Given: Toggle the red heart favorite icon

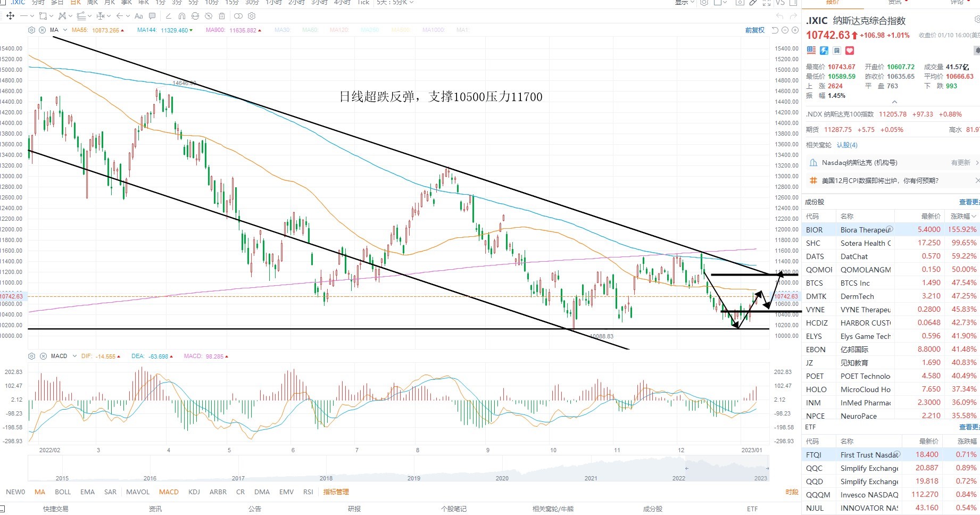Looking at the screenshot, I should pos(850,51).
